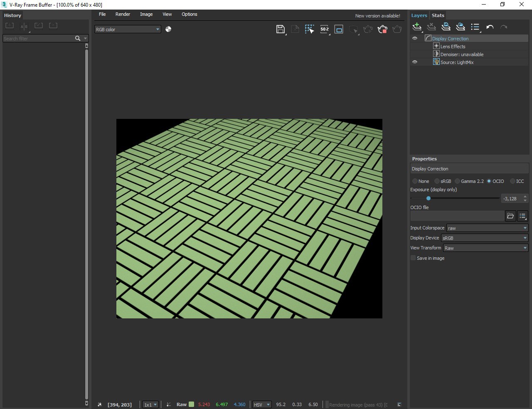Click the OCIO file path field
Screen dimensions: 532x409
tap(457, 216)
